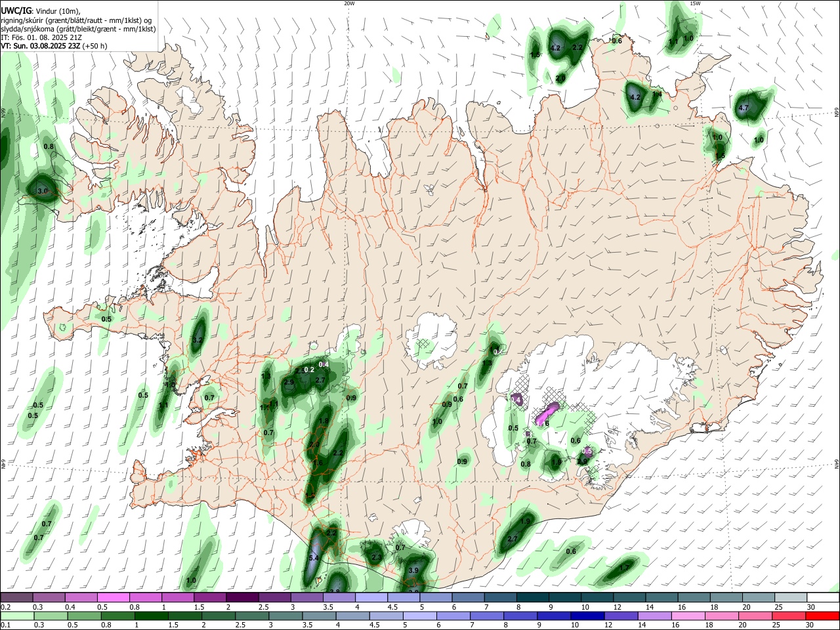Click the pink 0.5 swatch in the snow legend
This screenshot has width=840, height=630.
click(113, 598)
